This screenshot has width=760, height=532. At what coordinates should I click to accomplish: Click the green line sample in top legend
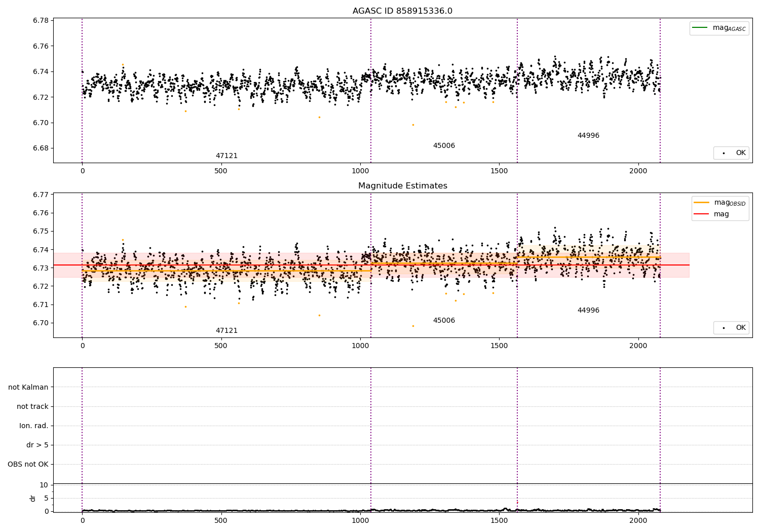[700, 28]
